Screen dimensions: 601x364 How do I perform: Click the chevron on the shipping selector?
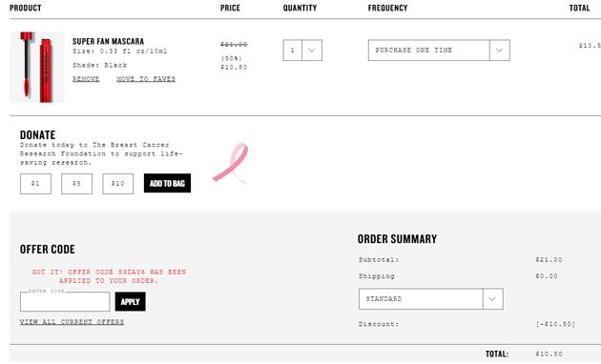coord(493,299)
